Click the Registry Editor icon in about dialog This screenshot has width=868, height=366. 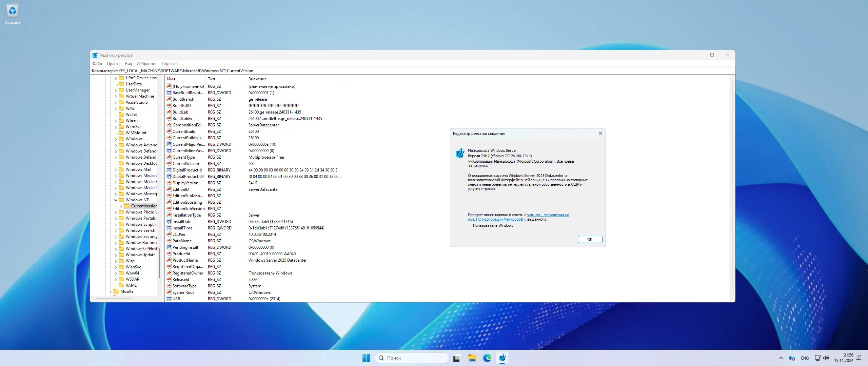click(460, 154)
